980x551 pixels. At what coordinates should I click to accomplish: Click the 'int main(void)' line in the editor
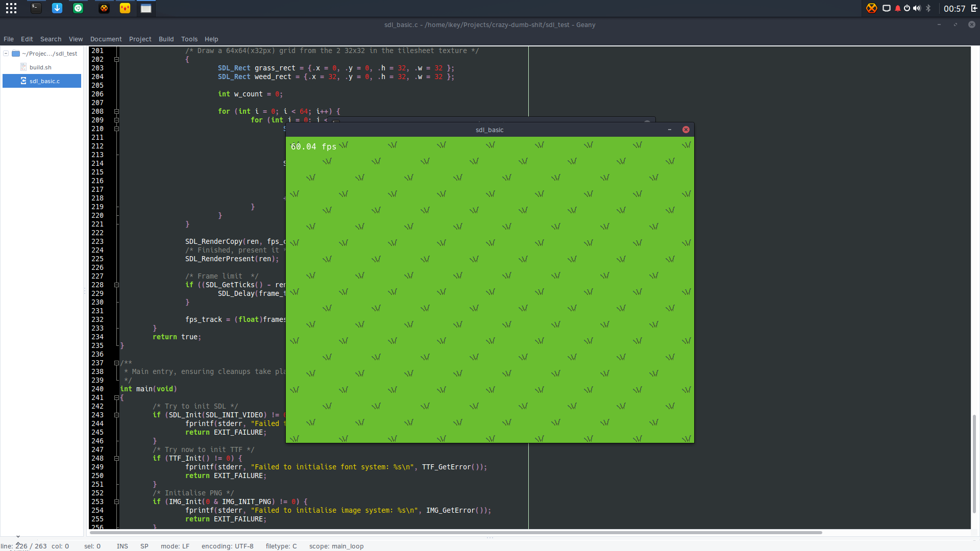(x=149, y=389)
